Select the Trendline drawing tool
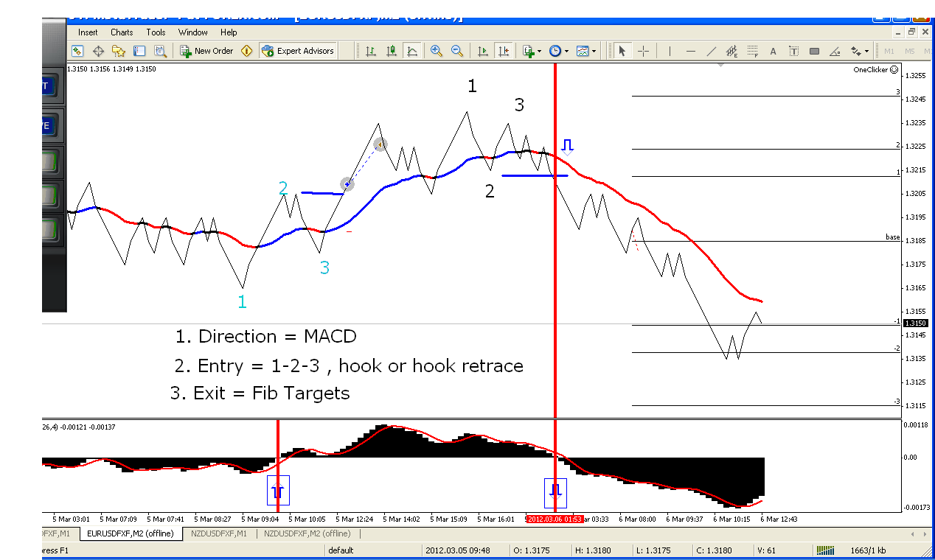 [x=711, y=51]
